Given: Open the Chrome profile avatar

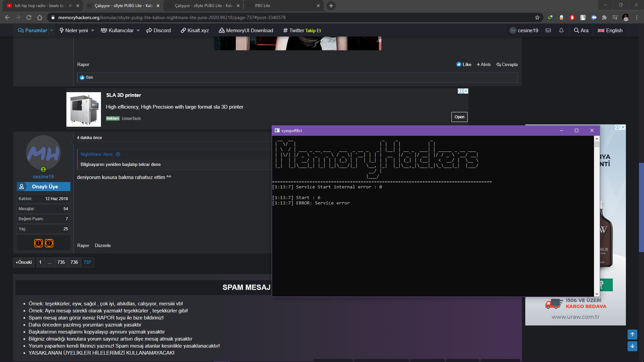Looking at the screenshot, I should 626,17.
